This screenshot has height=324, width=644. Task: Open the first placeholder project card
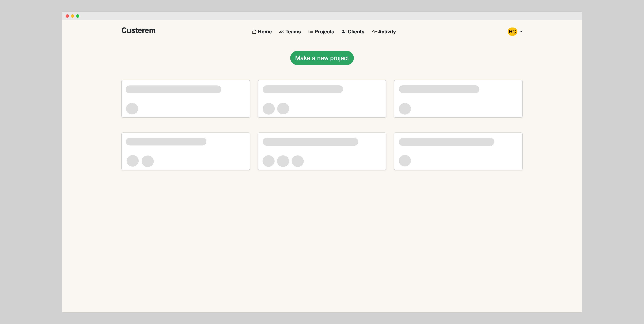tap(185, 99)
